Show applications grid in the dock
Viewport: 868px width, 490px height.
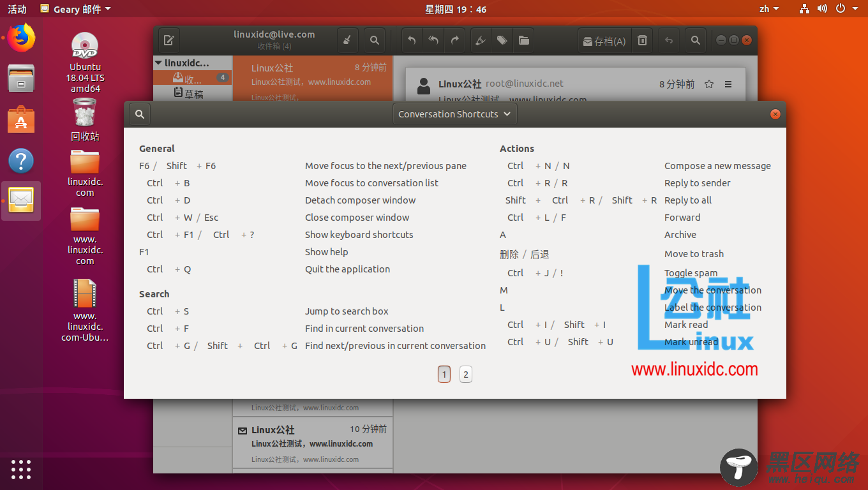click(21, 469)
